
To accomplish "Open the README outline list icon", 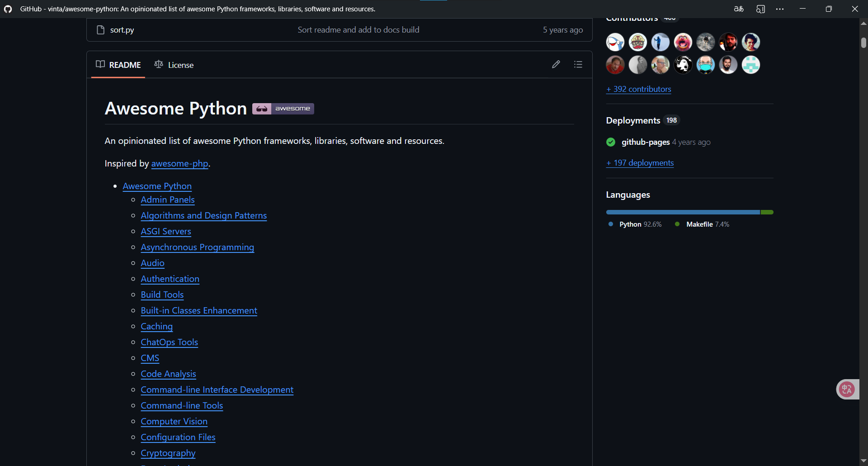I will pos(578,64).
